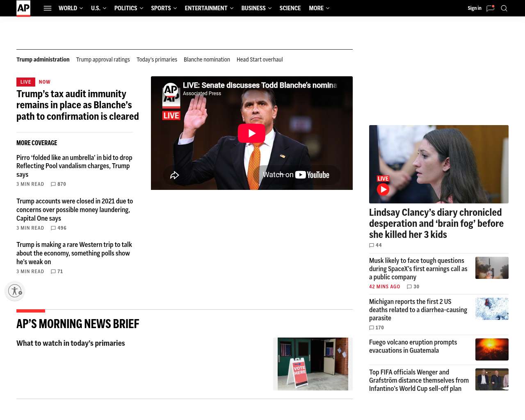Go to the Science section
525x420 pixels.
point(290,8)
